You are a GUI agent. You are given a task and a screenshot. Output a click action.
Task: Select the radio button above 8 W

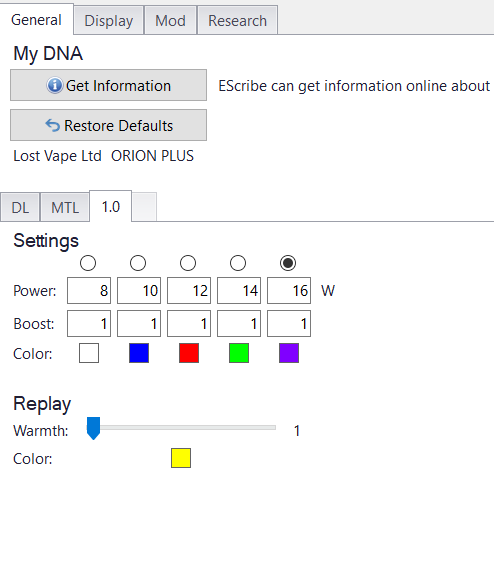88,263
